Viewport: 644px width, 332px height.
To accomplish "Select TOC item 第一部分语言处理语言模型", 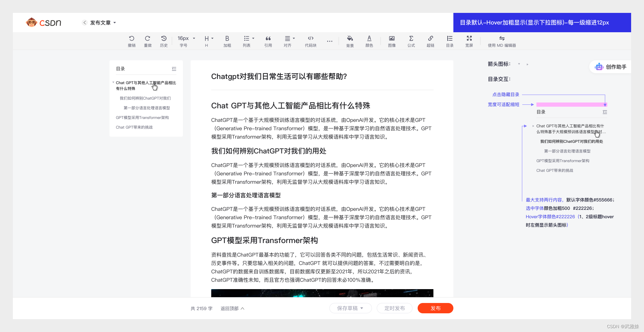I will (x=147, y=108).
